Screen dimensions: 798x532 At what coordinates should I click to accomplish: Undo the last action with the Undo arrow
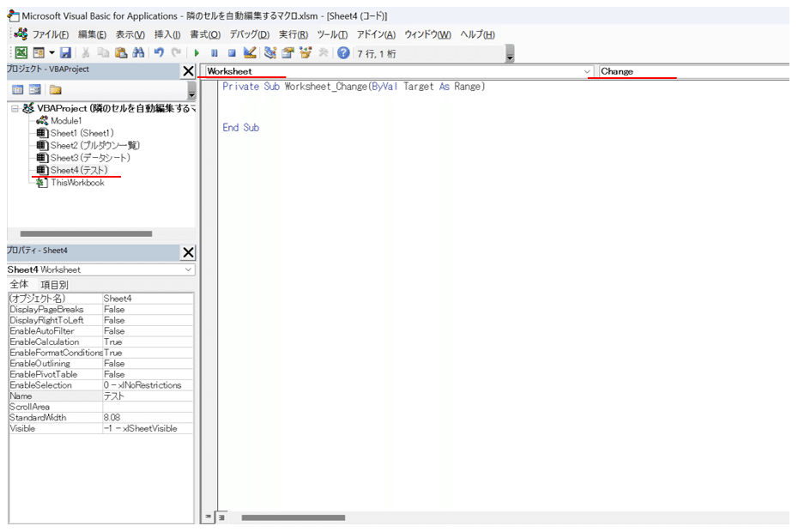(x=159, y=52)
